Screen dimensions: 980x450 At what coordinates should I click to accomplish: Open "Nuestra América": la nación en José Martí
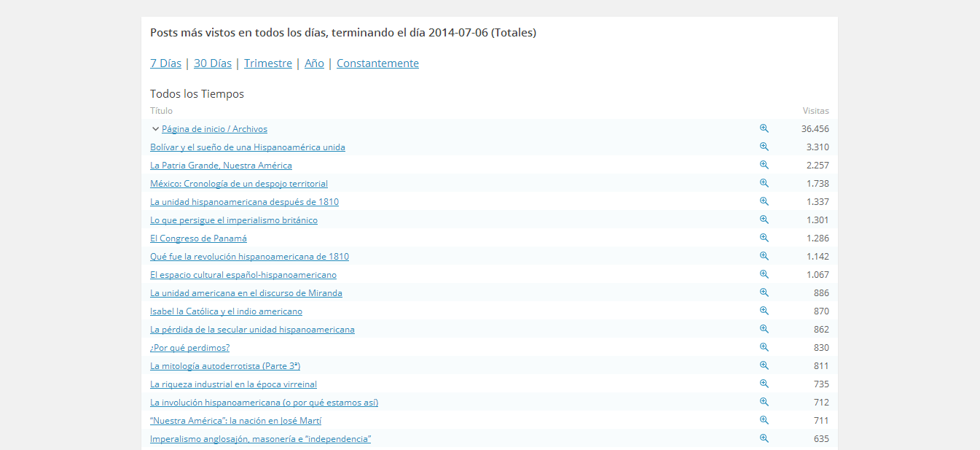(235, 421)
